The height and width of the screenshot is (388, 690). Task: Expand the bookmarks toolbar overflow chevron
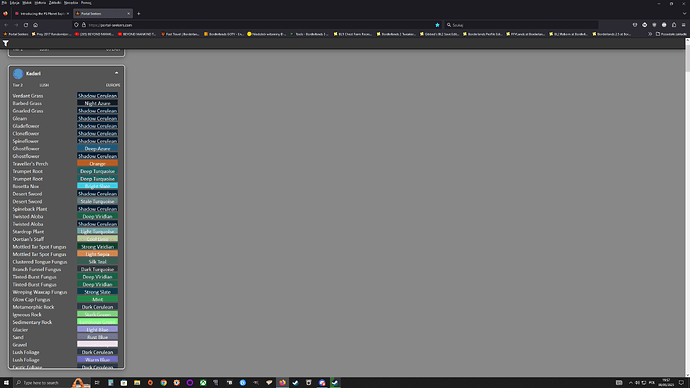650,34
